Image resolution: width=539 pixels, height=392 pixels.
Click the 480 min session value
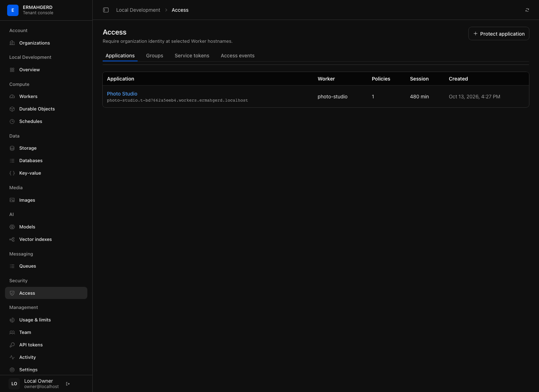point(419,97)
